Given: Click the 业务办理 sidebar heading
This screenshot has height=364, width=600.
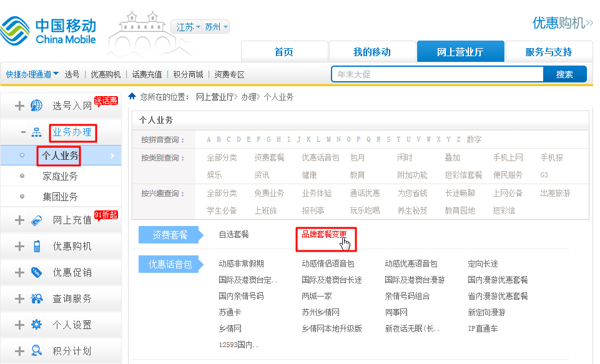Looking at the screenshot, I should click(72, 132).
